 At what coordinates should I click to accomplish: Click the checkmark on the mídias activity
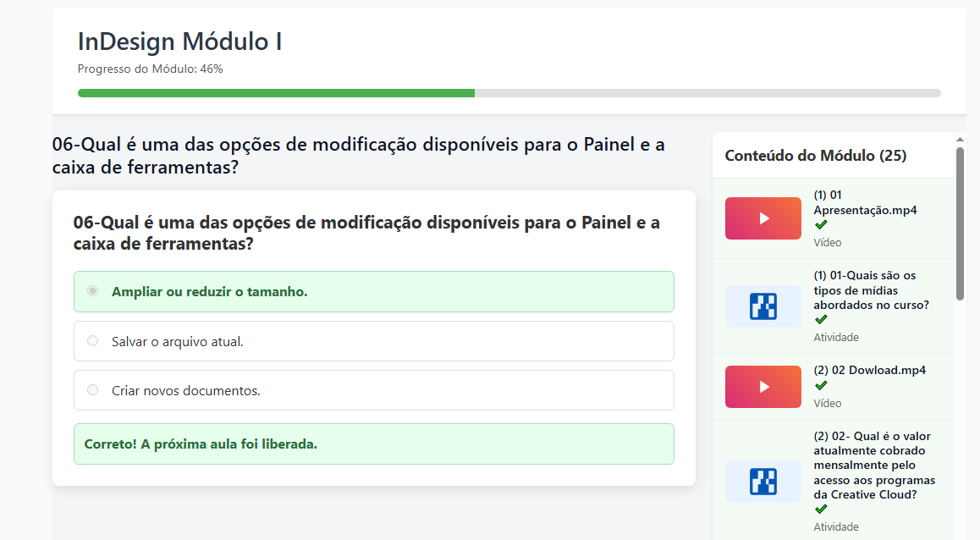tap(819, 319)
